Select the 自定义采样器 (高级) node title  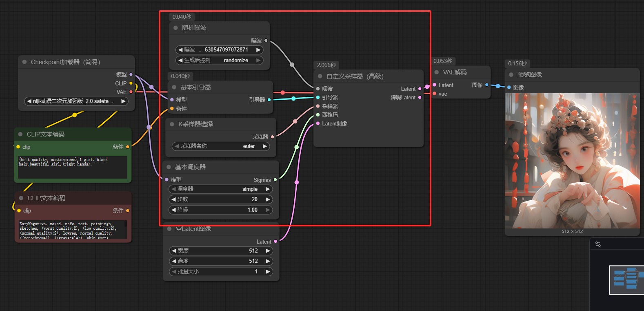click(x=355, y=76)
